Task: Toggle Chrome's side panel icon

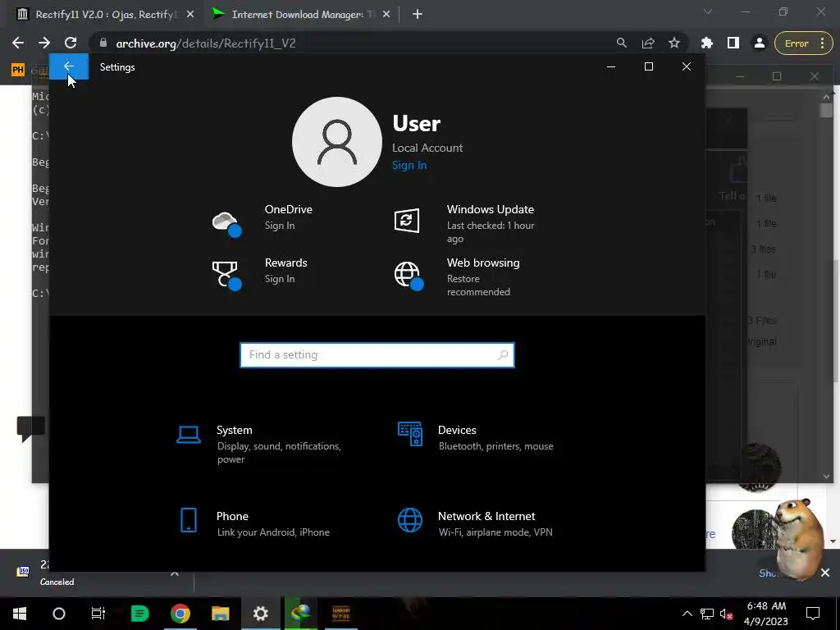Action: click(733, 43)
